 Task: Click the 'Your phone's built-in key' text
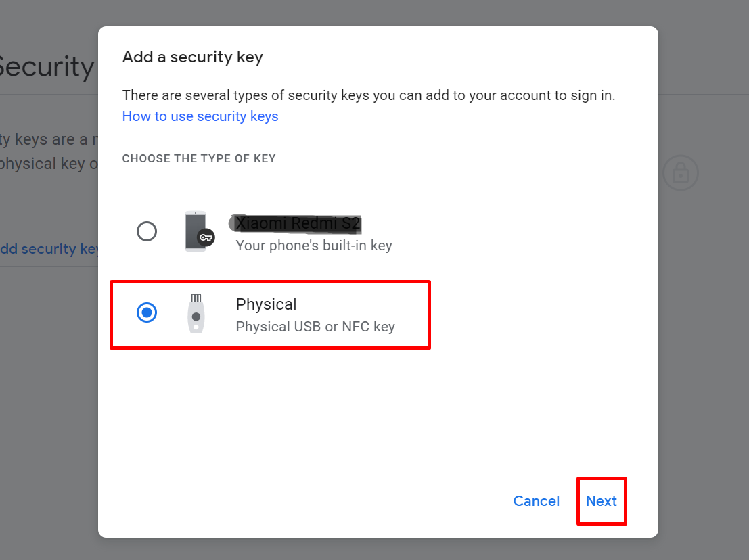(314, 246)
